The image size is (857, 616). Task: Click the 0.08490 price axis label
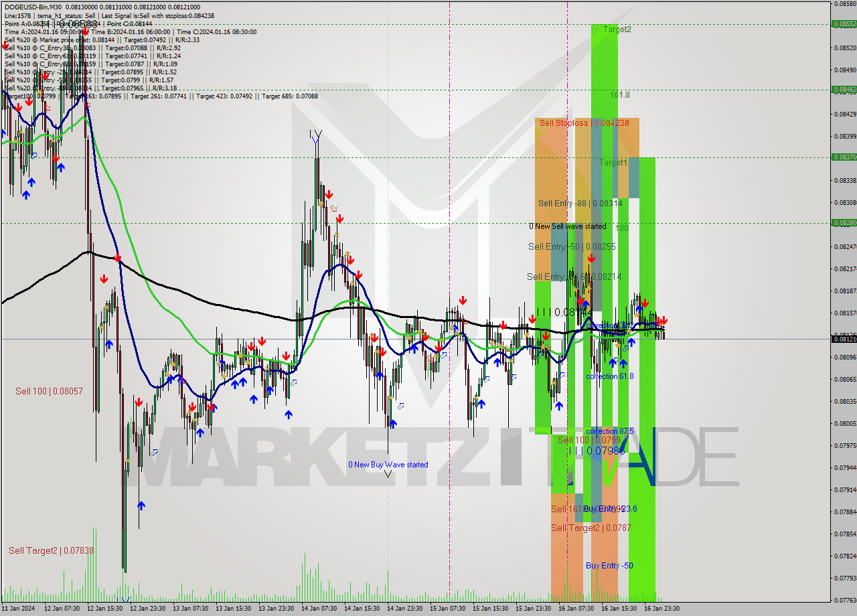[x=845, y=70]
